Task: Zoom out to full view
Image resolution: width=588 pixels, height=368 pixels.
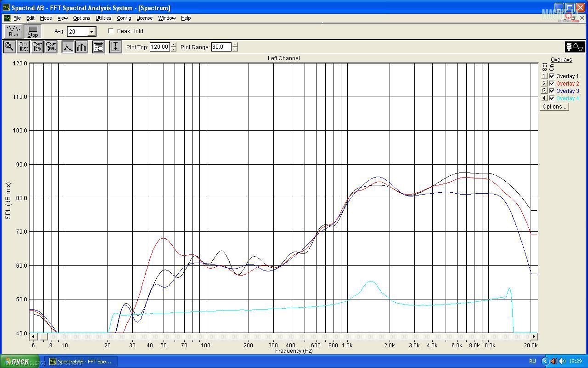Action: tap(51, 46)
